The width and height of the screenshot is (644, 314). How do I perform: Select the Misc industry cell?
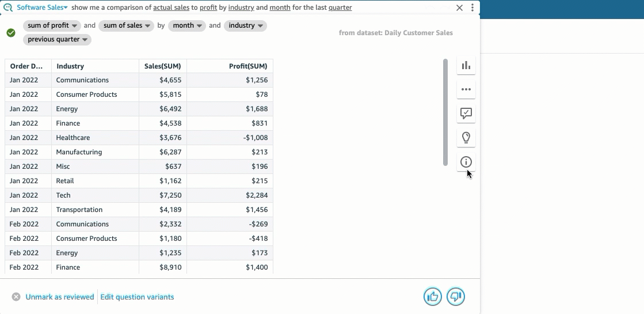[95, 167]
